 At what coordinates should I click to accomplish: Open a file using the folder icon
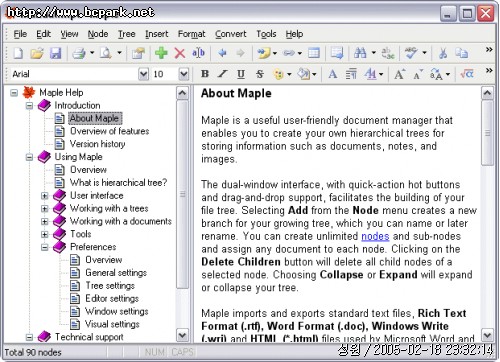[x=37, y=53]
